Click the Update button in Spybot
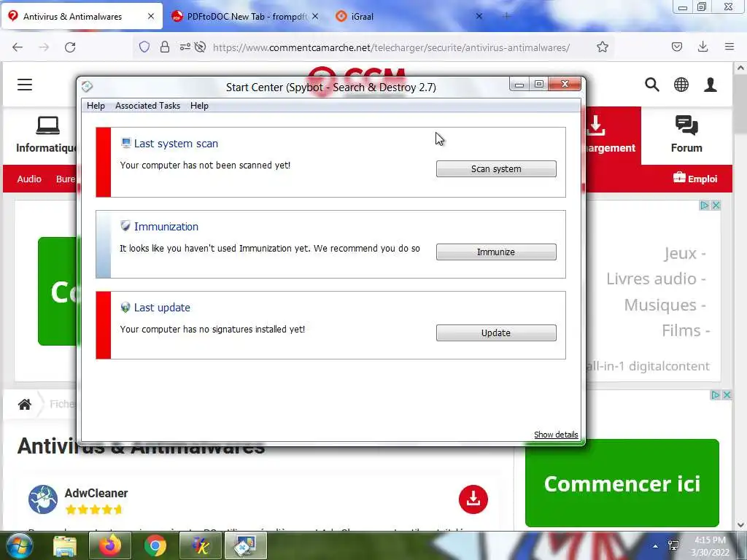 [x=496, y=332]
